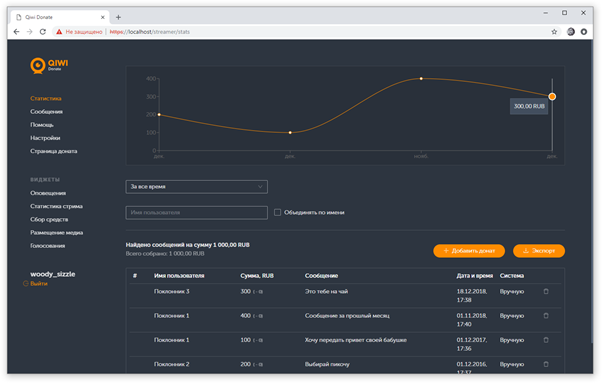Click message Это тебе на чай
The image size is (602, 383).
326,292
